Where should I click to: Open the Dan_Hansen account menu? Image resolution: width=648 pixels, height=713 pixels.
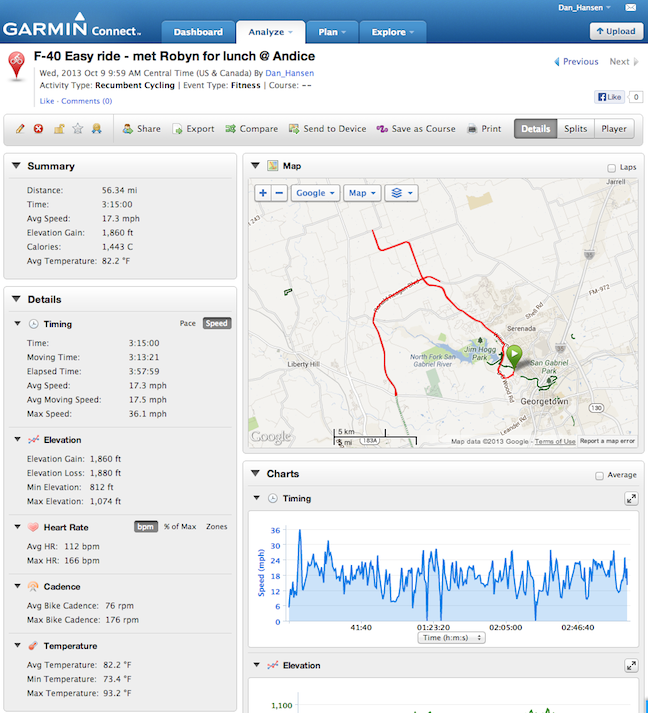click(584, 7)
